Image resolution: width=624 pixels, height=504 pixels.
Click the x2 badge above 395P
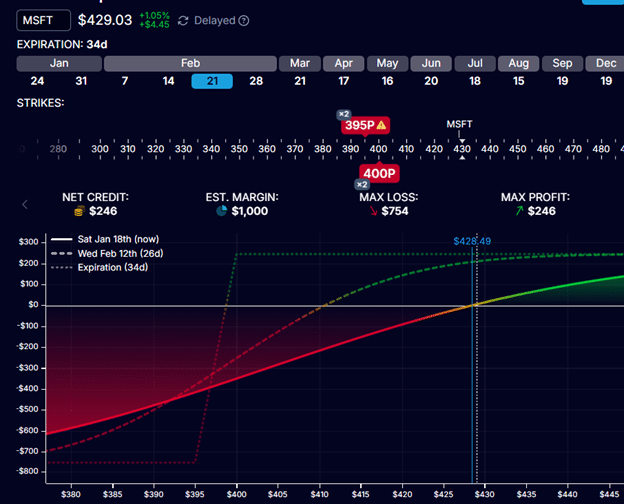click(343, 114)
